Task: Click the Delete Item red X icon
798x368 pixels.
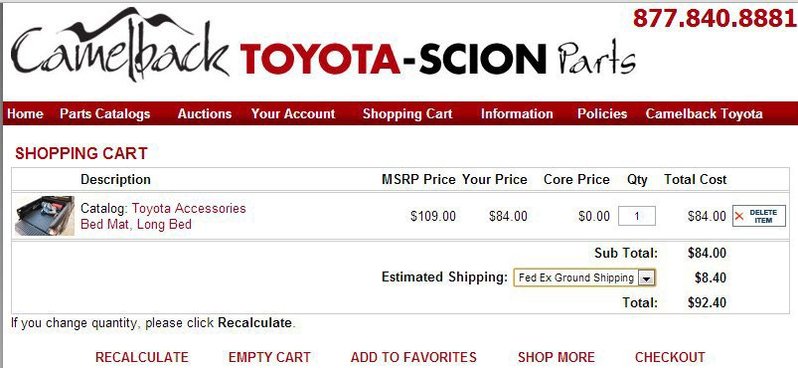Action: click(739, 216)
